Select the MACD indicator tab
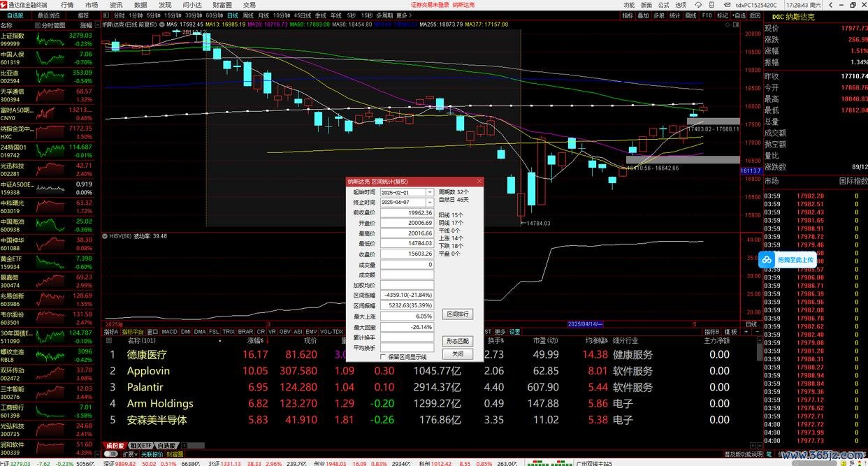This screenshot has height=466, width=868. point(170,332)
